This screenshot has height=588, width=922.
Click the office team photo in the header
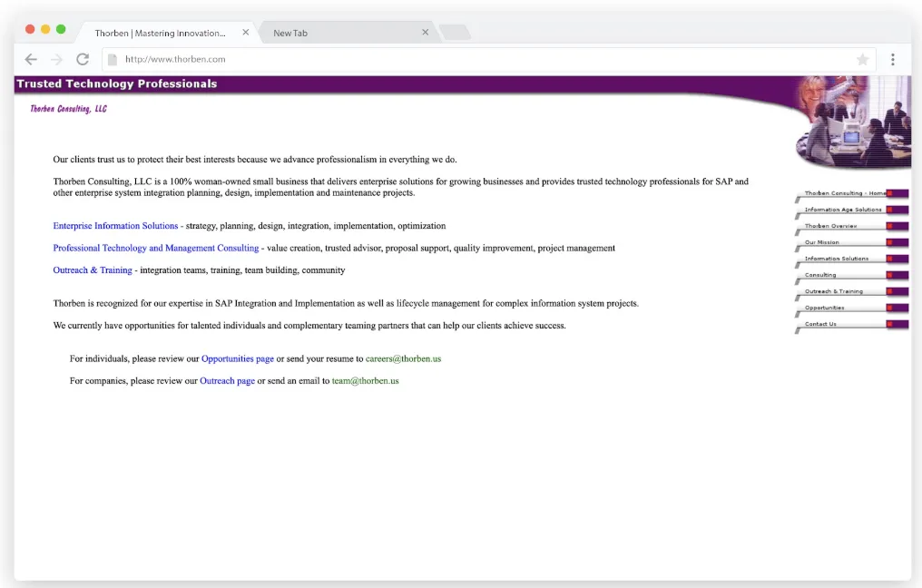pyautogui.click(x=853, y=122)
